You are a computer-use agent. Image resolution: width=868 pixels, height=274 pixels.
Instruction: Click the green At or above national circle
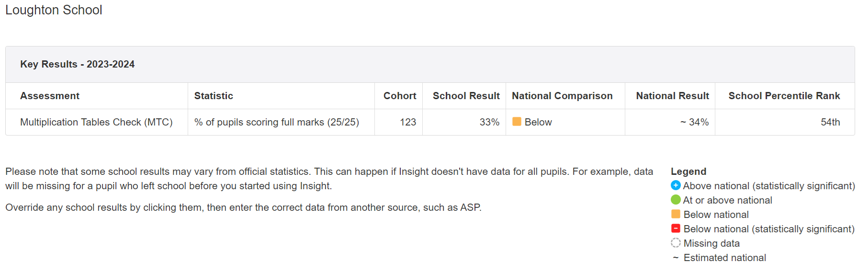676,200
